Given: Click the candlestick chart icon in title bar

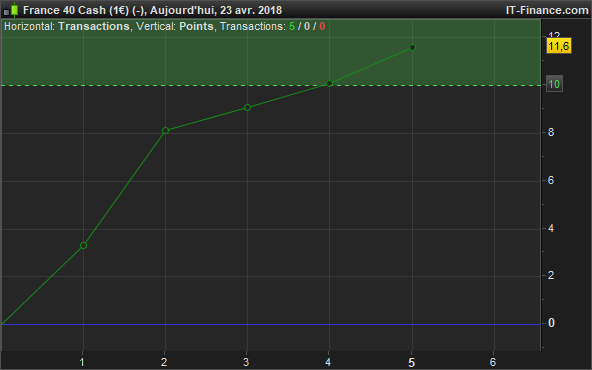Looking at the screenshot, I should tap(11, 10).
